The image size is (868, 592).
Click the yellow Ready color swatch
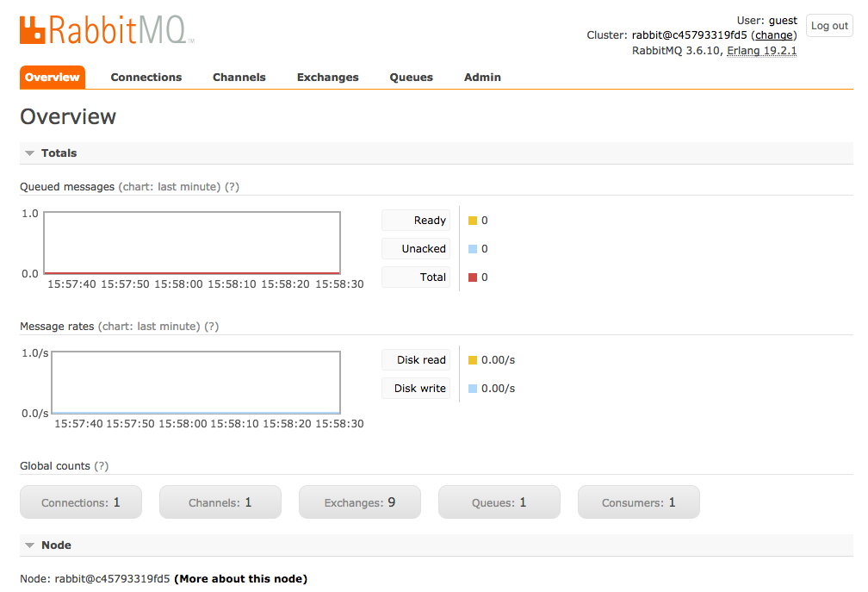click(472, 221)
